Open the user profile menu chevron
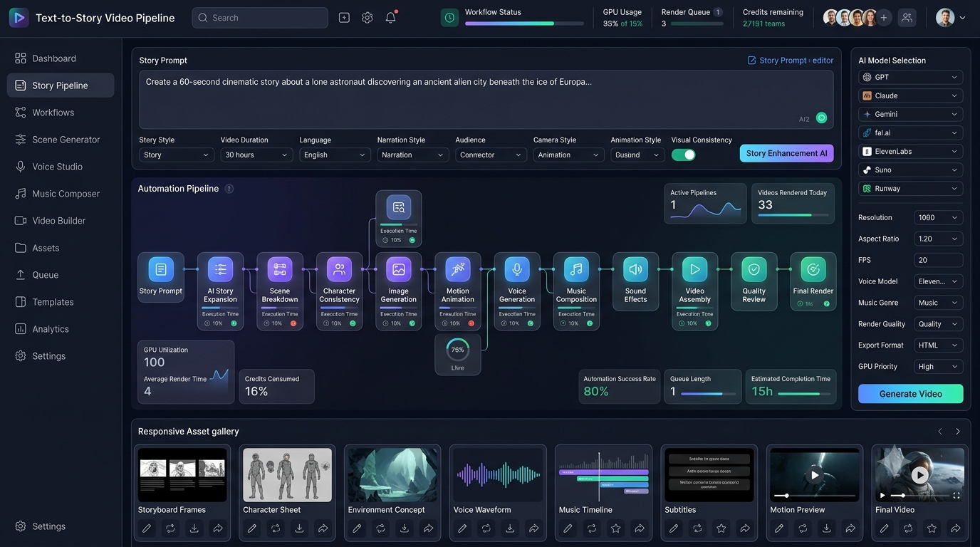The height and width of the screenshot is (547, 980). [962, 18]
